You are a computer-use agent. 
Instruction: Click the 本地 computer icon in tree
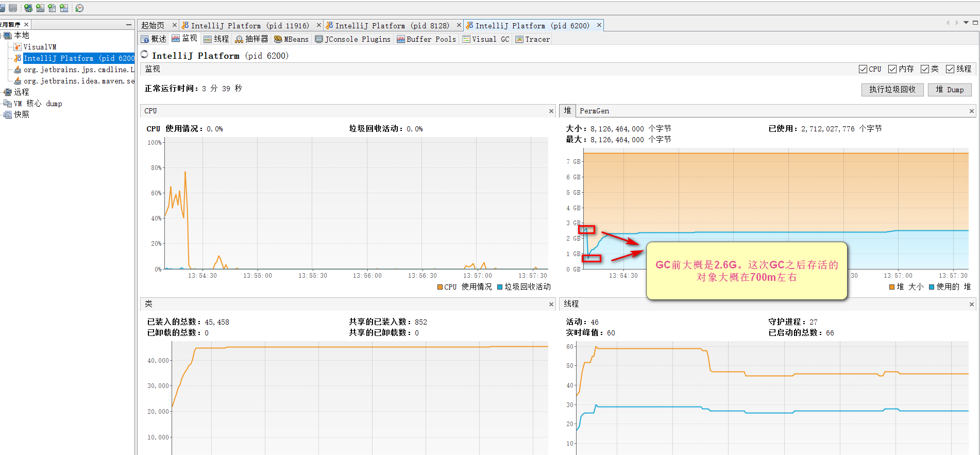[8, 36]
